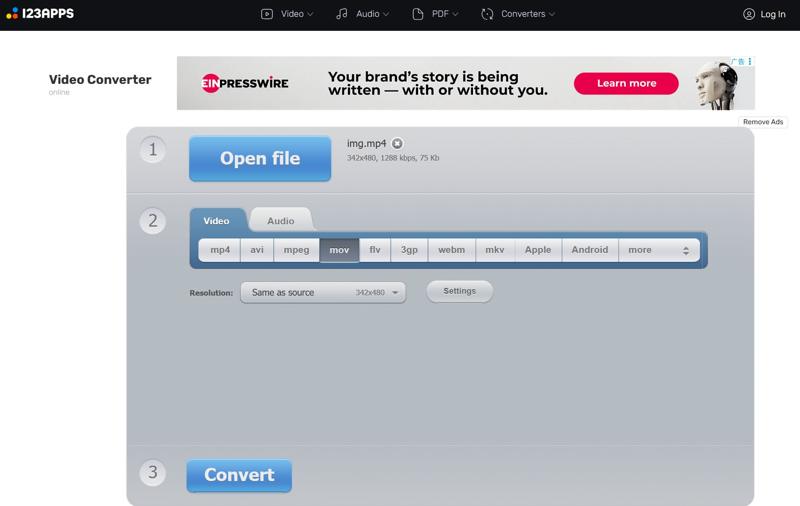
Task: Select the Android device preset
Action: (x=590, y=250)
